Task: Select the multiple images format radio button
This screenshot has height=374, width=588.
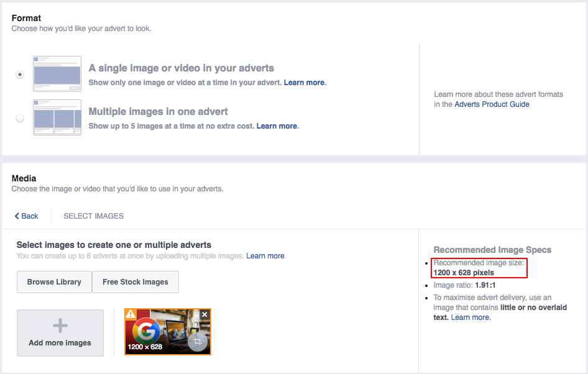Action: pyautogui.click(x=21, y=118)
